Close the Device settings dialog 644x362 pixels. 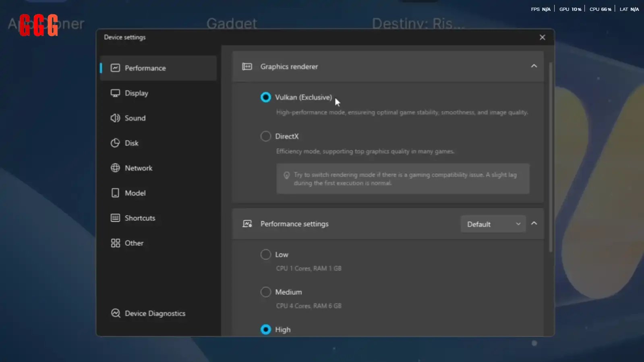(x=543, y=37)
